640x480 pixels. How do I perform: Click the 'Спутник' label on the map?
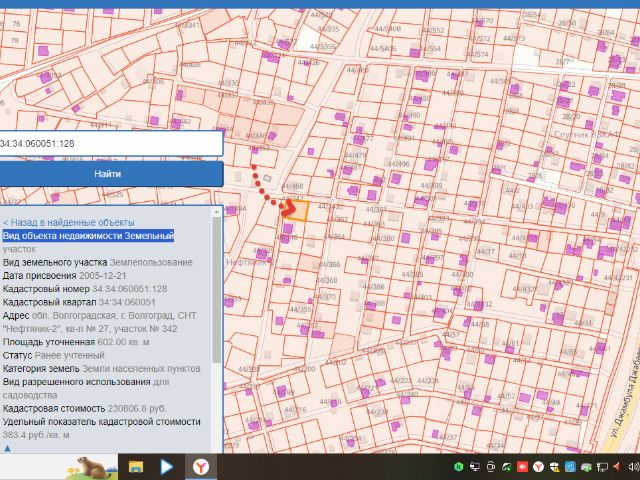pos(570,133)
